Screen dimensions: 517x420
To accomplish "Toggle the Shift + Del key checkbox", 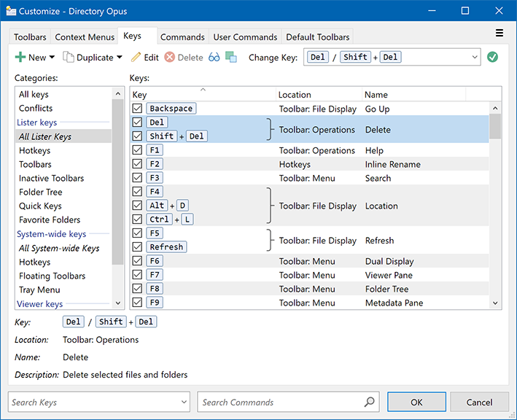I will click(137, 136).
